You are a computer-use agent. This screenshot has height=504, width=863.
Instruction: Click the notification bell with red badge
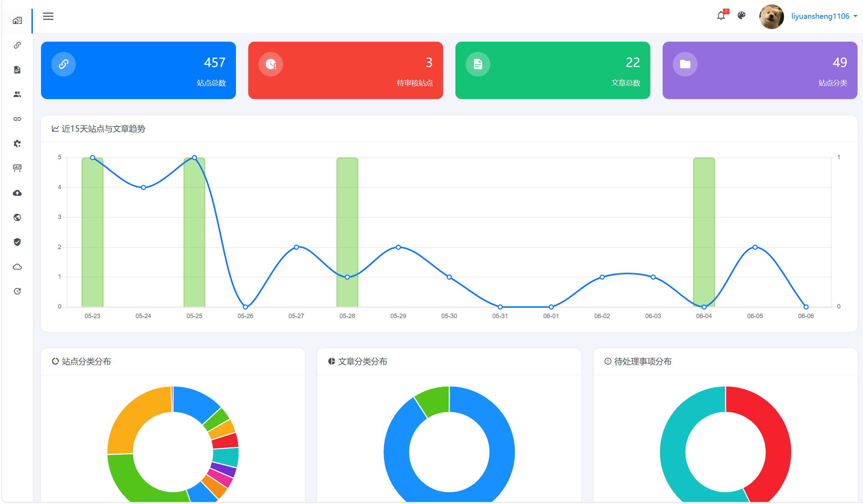coord(722,15)
